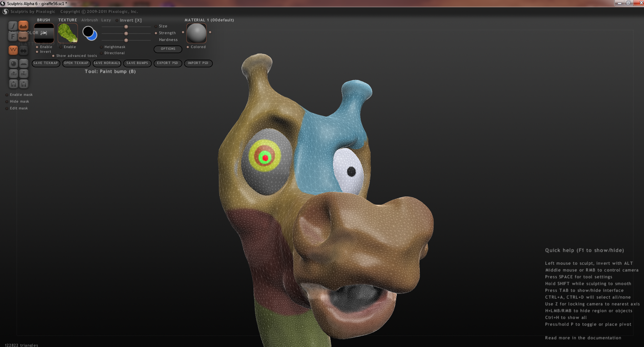Click the import OBJ icon

coord(13,74)
